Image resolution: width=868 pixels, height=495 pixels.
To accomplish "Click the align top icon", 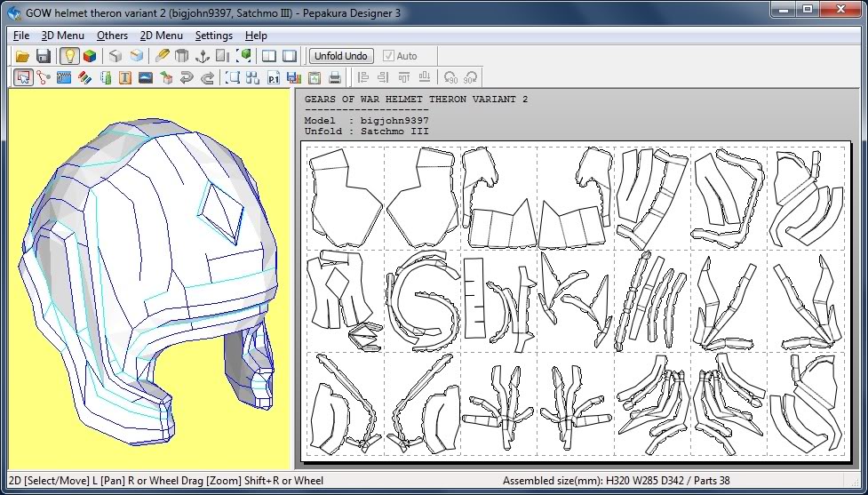I will click(x=403, y=77).
